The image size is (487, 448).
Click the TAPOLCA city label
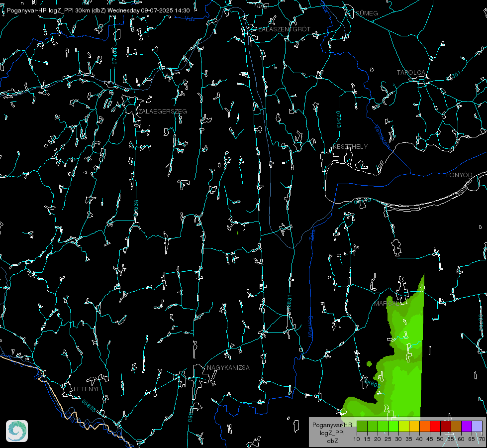pyautogui.click(x=411, y=73)
